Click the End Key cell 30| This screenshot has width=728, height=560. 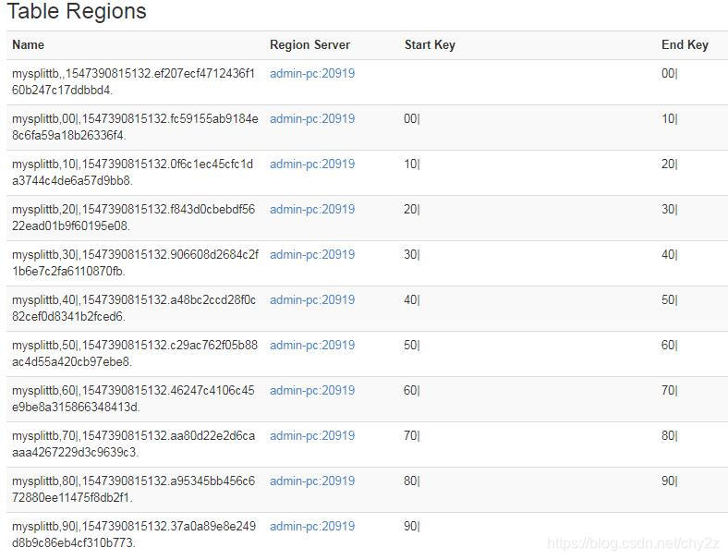coord(670,210)
